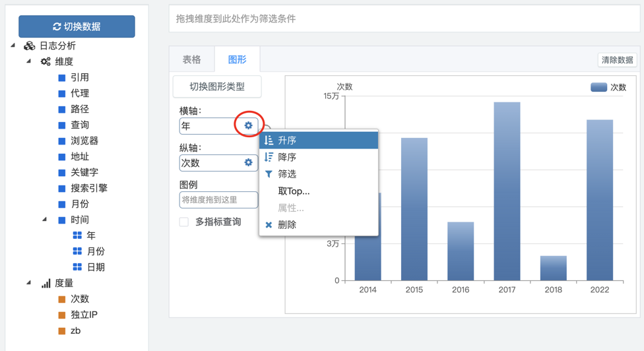Collapse the 维度 dimension group
The image size is (644, 351).
click(x=29, y=61)
